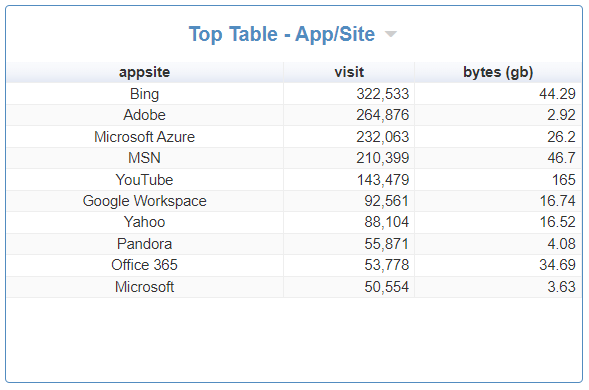Select the Adobe appsite cell
The width and height of the screenshot is (589, 390).
pos(145,115)
